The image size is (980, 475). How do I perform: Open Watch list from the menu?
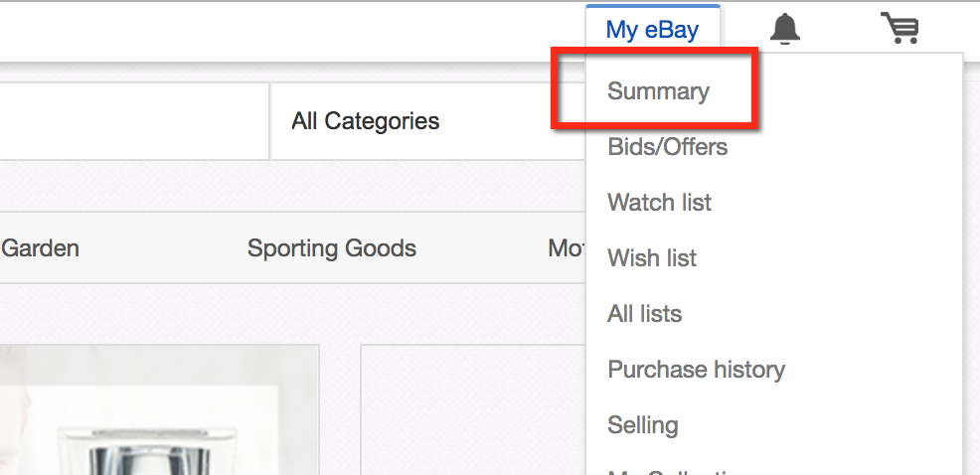click(x=659, y=203)
